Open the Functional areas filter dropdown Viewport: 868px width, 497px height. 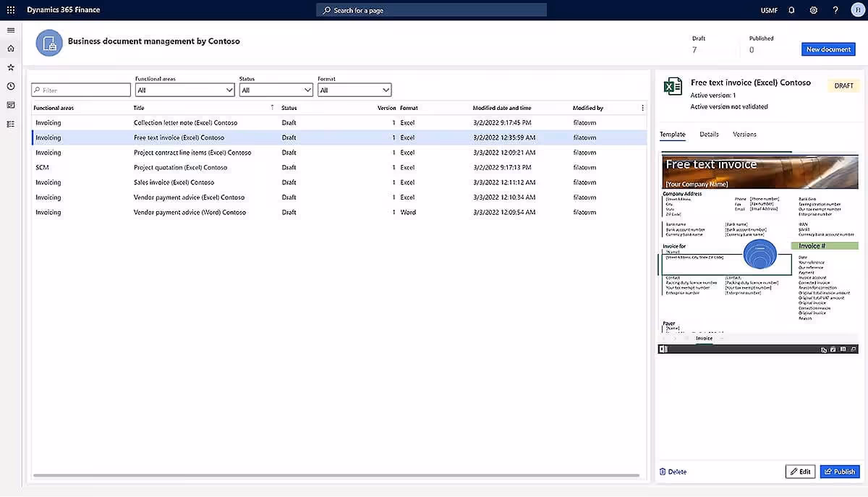point(183,90)
